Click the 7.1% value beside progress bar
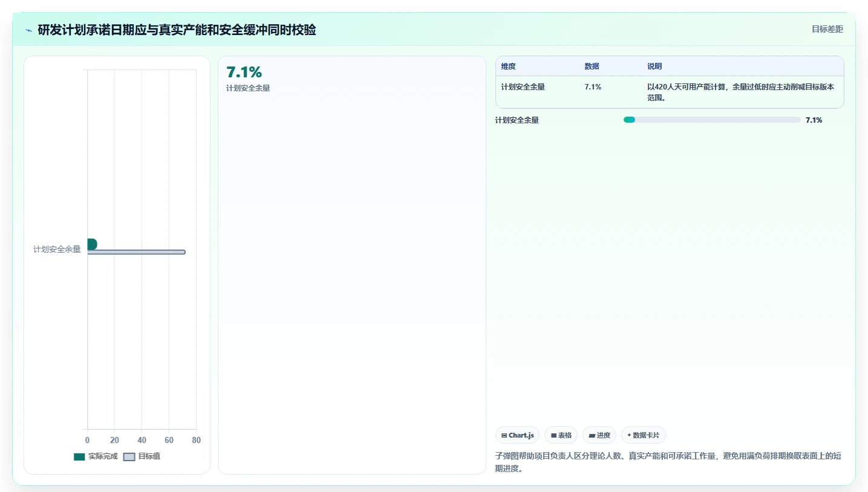Viewport: 868px width, 492px height. pos(814,120)
